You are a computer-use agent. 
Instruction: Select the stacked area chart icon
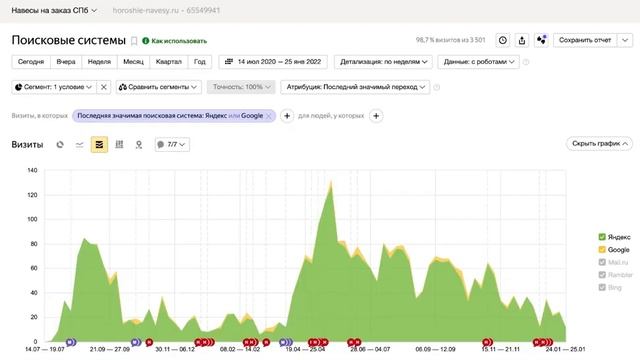click(x=99, y=144)
